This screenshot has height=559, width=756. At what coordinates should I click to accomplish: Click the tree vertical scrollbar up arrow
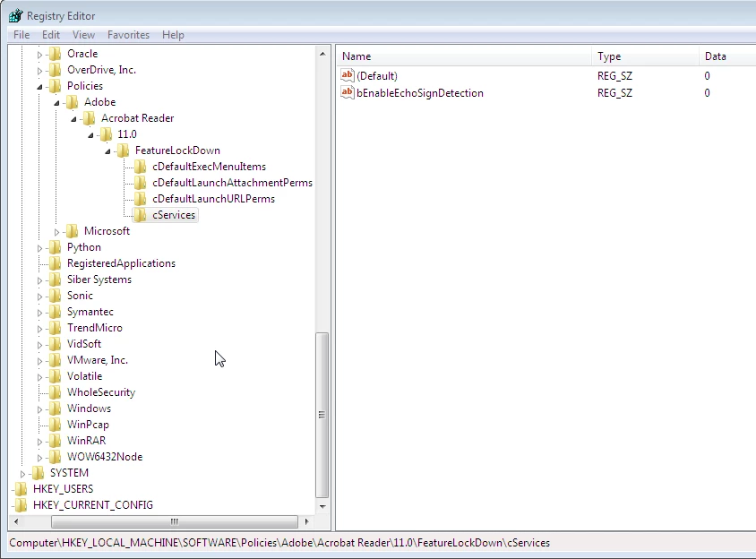click(x=322, y=54)
